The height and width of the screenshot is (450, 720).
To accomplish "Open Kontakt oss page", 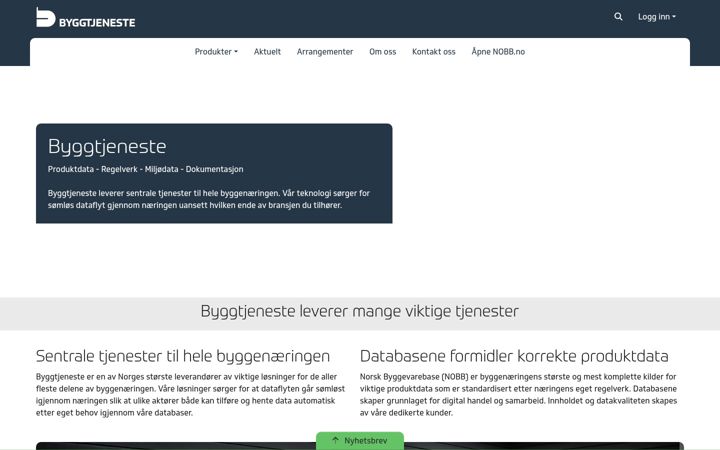I will coord(433,52).
